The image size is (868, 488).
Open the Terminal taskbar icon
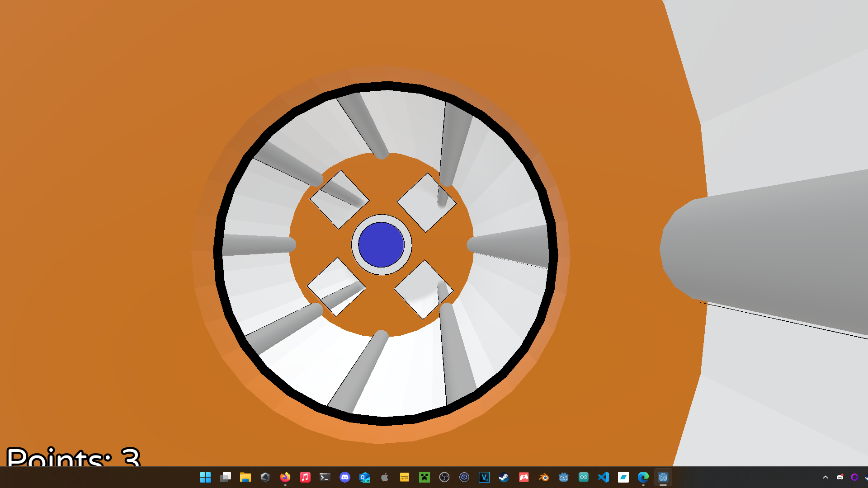coord(325,477)
